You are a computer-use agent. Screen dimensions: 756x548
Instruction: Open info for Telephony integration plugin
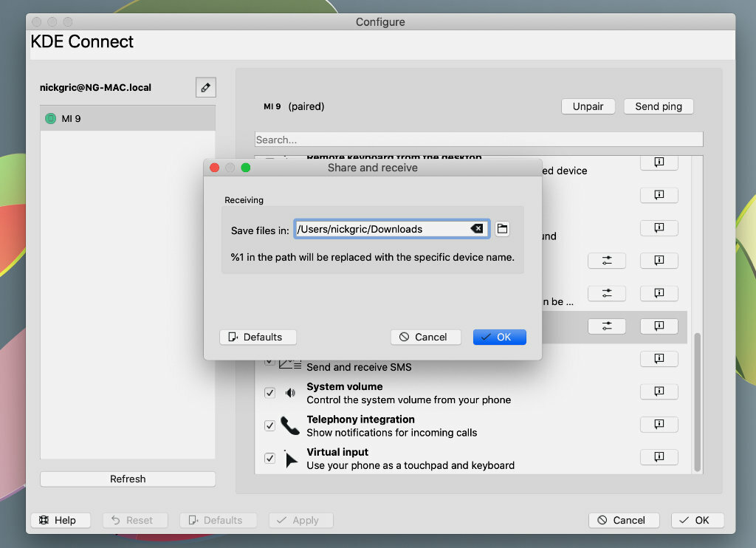[x=659, y=424]
